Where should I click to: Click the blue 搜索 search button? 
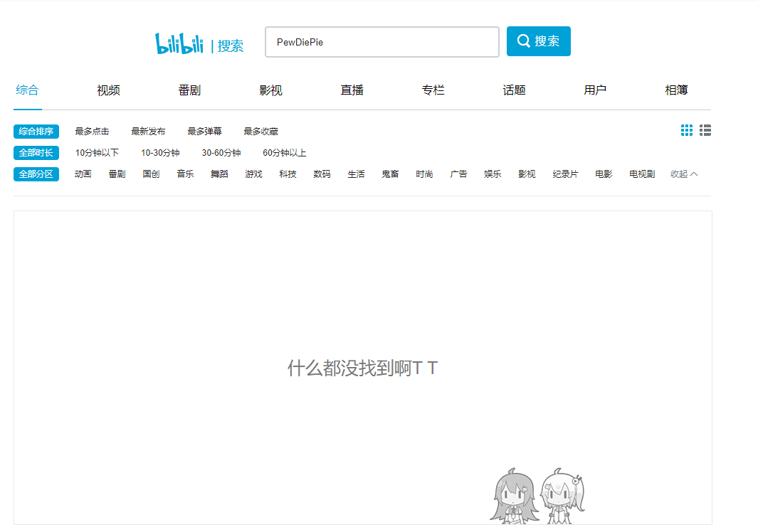pos(539,41)
